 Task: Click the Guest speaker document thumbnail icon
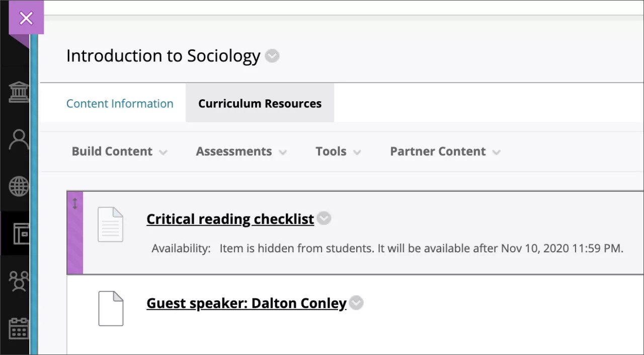(x=110, y=308)
